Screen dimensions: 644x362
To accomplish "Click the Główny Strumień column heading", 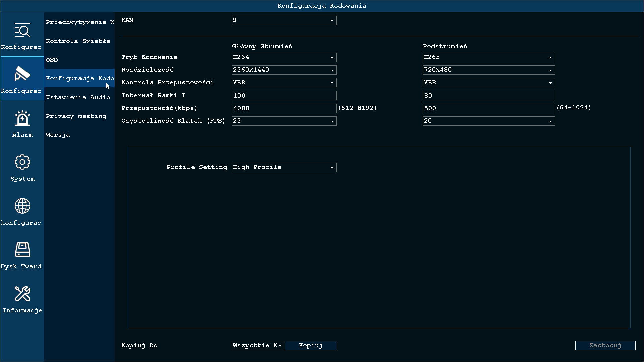I will tap(262, 46).
